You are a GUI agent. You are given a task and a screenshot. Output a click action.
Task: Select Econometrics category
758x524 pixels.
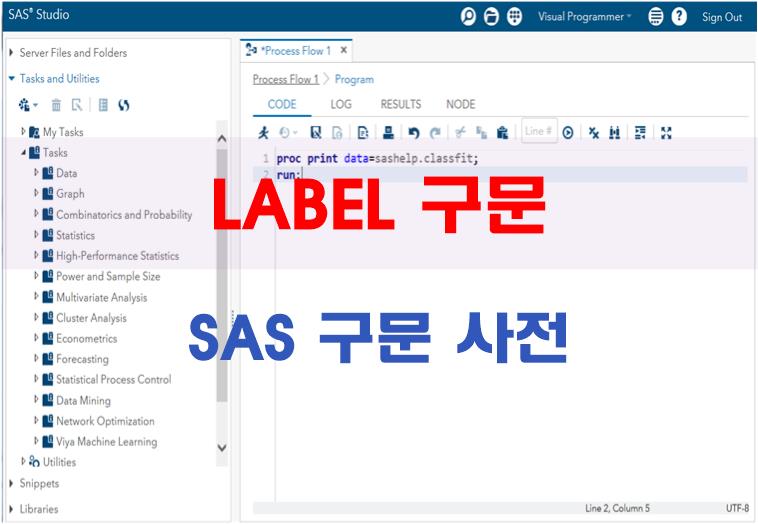click(x=87, y=338)
